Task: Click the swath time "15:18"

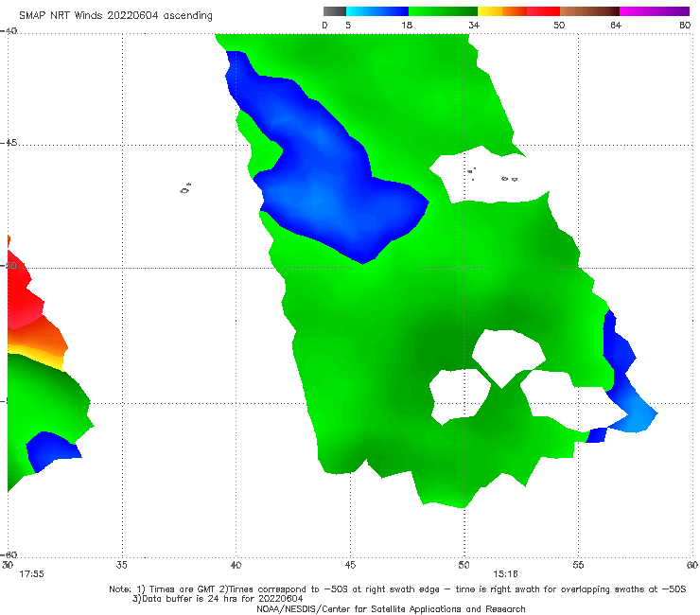Action: [505, 574]
